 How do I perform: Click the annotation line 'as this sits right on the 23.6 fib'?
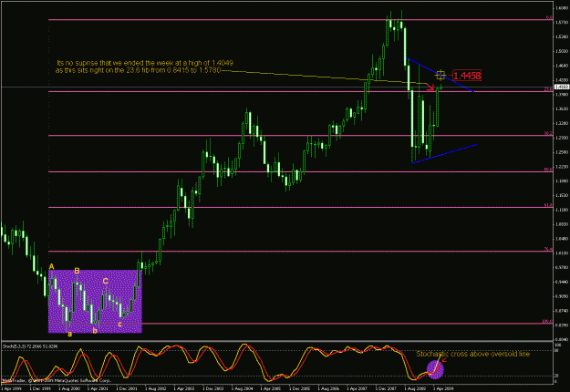coord(138,70)
